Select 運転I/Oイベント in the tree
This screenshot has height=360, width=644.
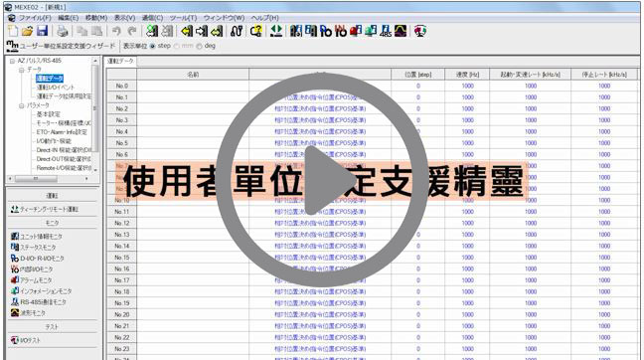[56, 88]
